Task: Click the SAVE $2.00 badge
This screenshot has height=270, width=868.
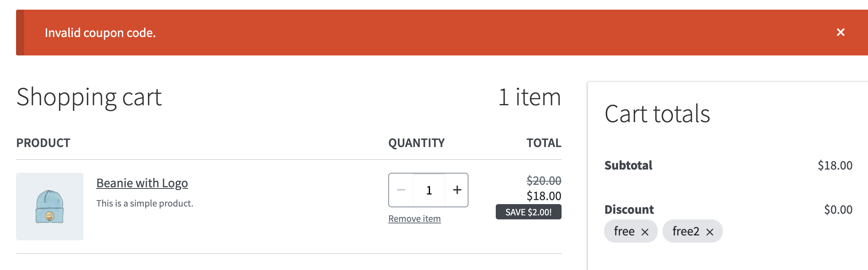Action: tap(528, 211)
